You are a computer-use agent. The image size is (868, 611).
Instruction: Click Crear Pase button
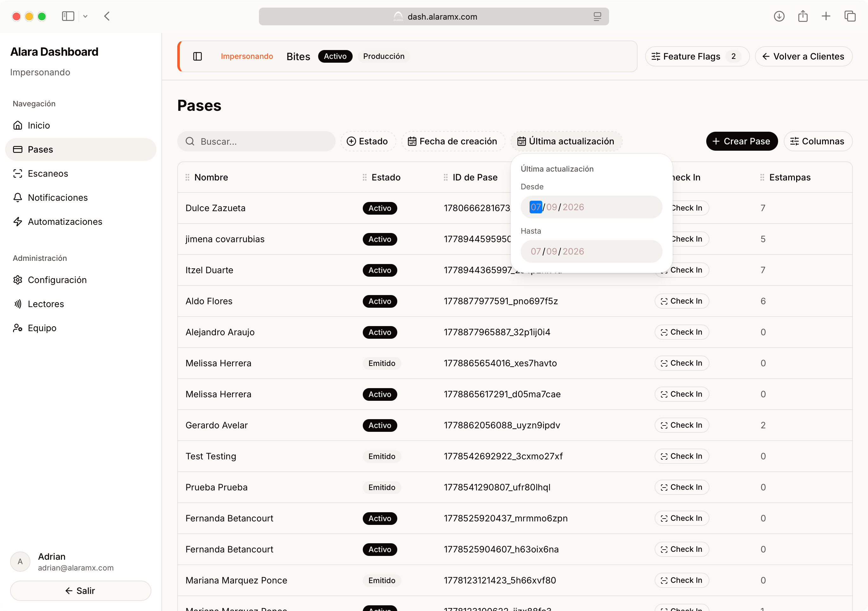click(742, 142)
